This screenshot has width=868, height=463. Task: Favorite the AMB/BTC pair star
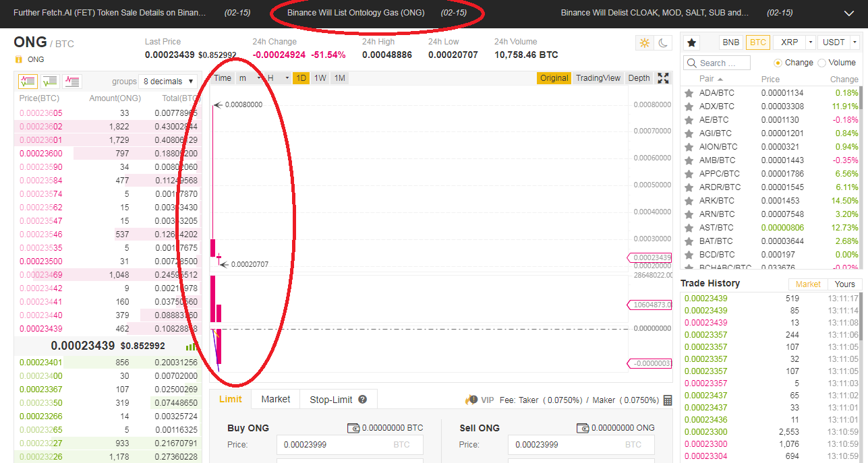(689, 160)
